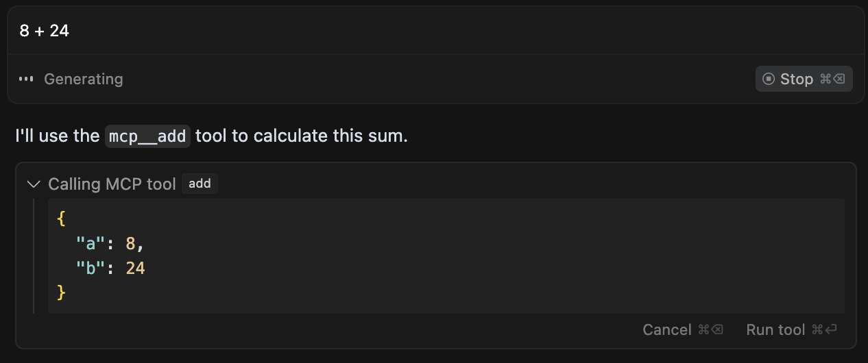868x363 pixels.
Task: Click the stop circle icon in Stop button
Action: coord(769,79)
